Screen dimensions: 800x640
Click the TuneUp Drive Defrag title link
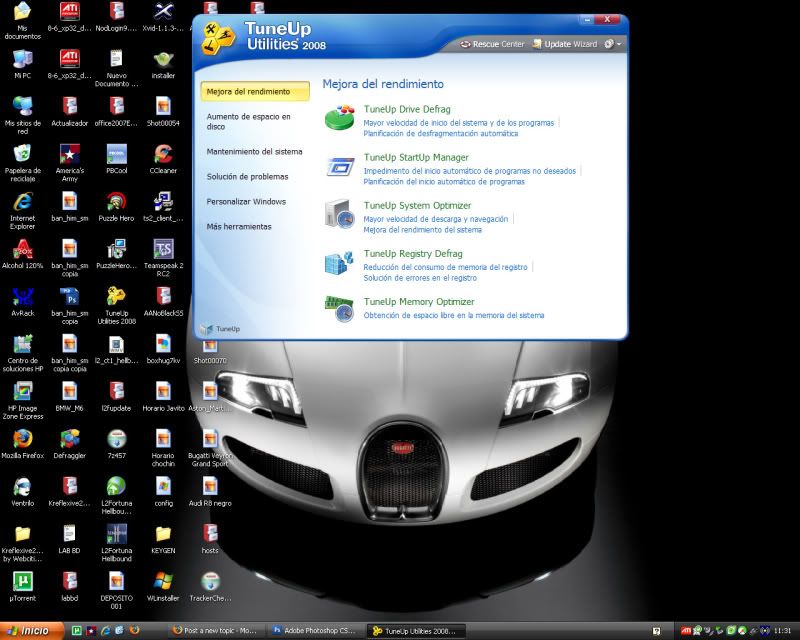click(407, 109)
